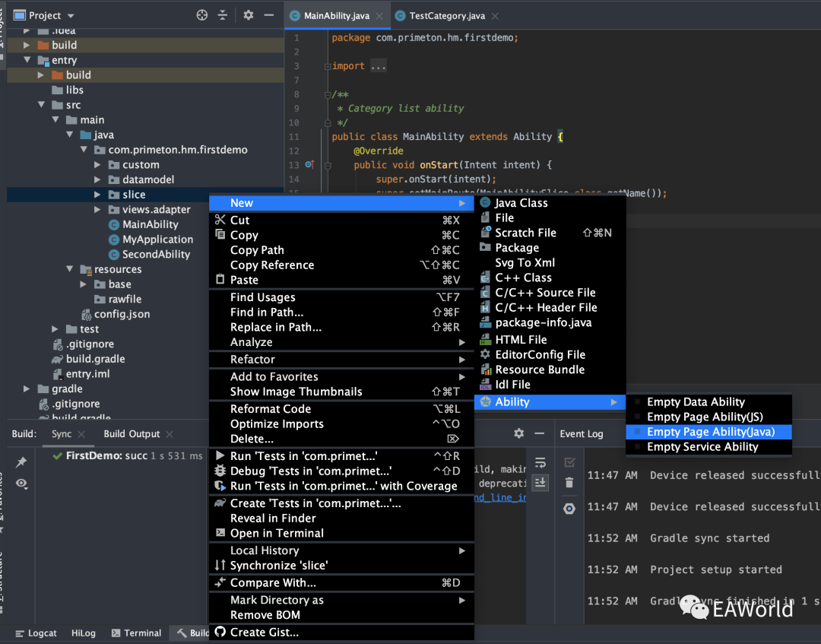The height and width of the screenshot is (644, 821).
Task: Close the Build Output tab
Action: 169,434
